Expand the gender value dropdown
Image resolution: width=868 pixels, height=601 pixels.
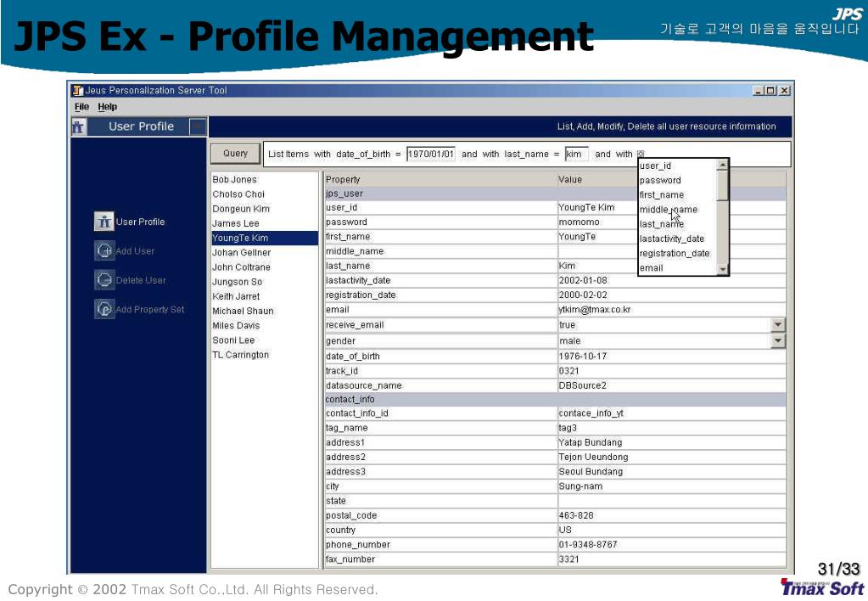[778, 340]
